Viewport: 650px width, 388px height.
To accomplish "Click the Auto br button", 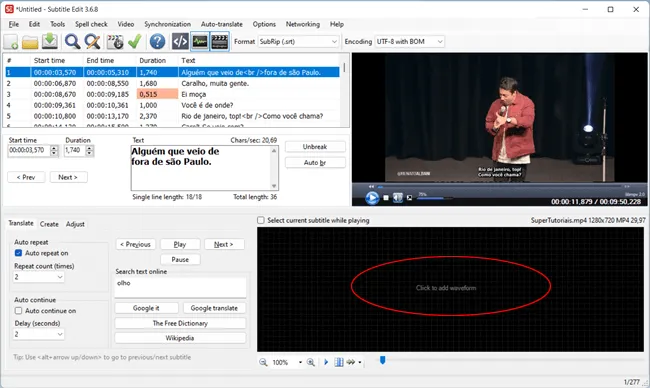I will pyautogui.click(x=315, y=162).
